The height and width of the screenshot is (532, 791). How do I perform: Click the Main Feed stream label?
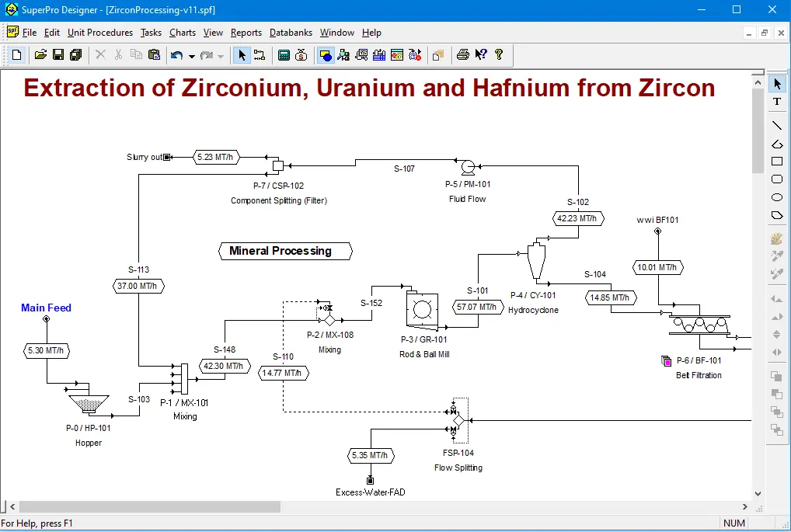(46, 308)
